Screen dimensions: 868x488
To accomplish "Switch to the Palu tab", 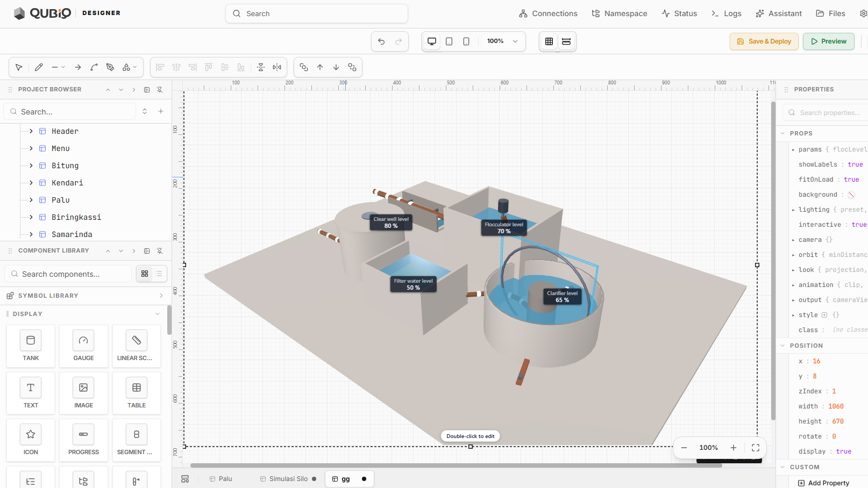I will 221,479.
